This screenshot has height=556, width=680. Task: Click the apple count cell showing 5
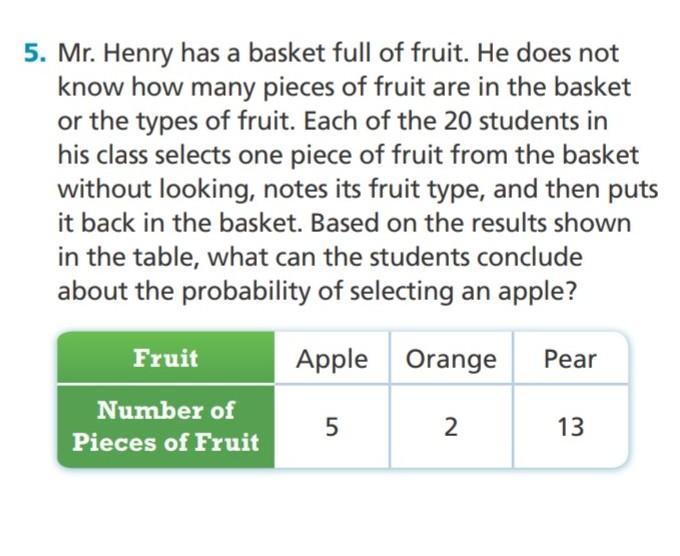(332, 427)
